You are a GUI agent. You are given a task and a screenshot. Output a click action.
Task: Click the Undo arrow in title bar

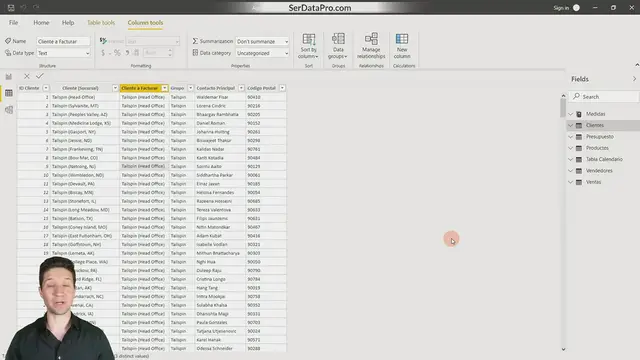coord(23,7)
